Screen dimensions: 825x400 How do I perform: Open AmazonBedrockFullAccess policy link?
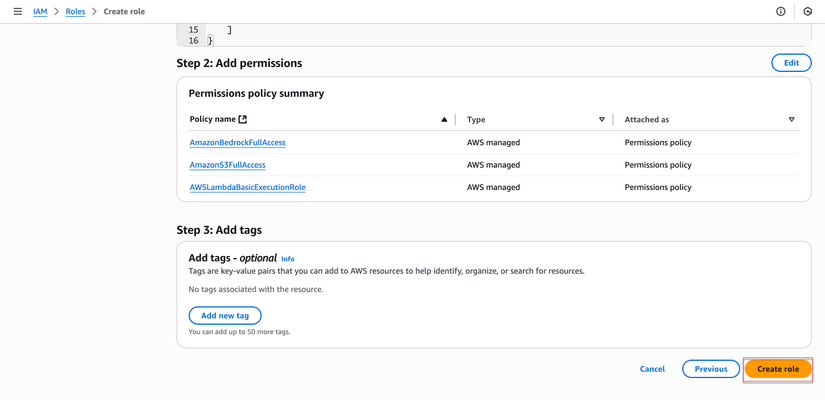(237, 142)
